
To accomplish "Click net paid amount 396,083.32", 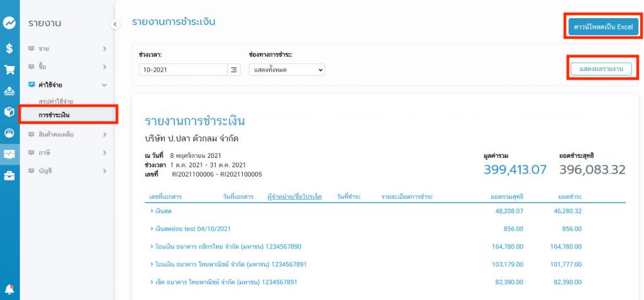I will [592, 169].
